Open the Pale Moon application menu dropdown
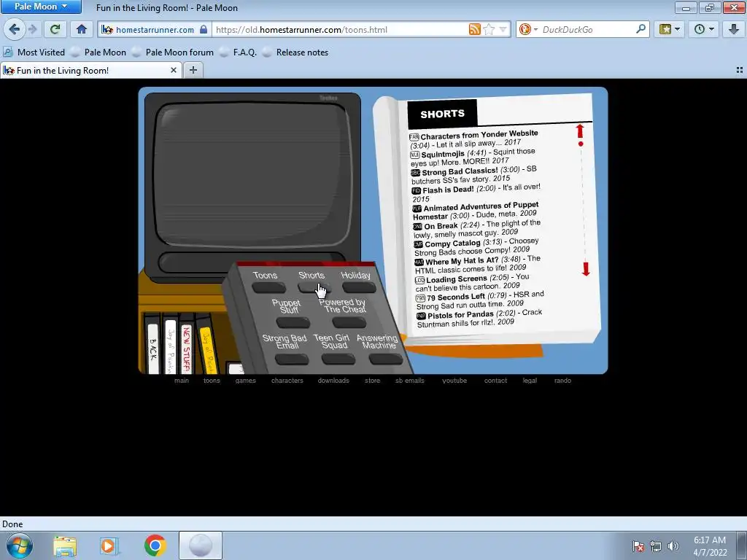The image size is (747, 560). (x=41, y=7)
